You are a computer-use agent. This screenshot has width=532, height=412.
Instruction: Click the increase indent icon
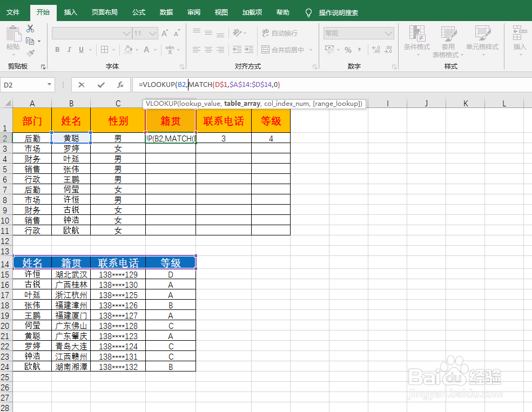[249, 50]
